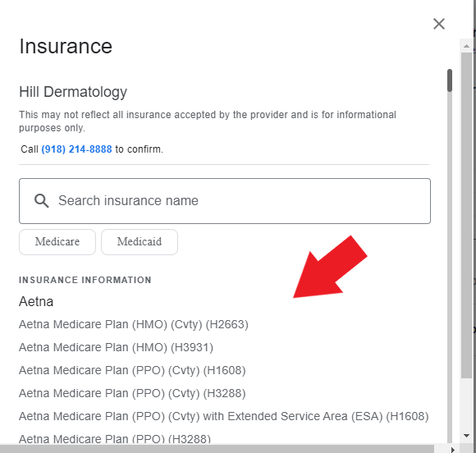This screenshot has height=453, width=476.
Task: Choose Aetna Medicare Plan (PPO) (Cvty) (H3288)
Action: (132, 393)
